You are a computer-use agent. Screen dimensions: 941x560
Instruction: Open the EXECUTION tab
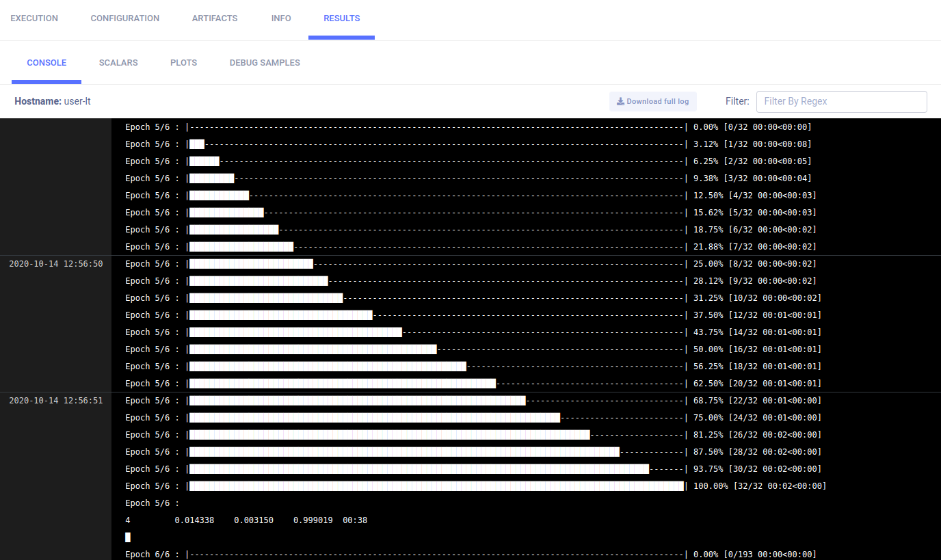coord(34,18)
